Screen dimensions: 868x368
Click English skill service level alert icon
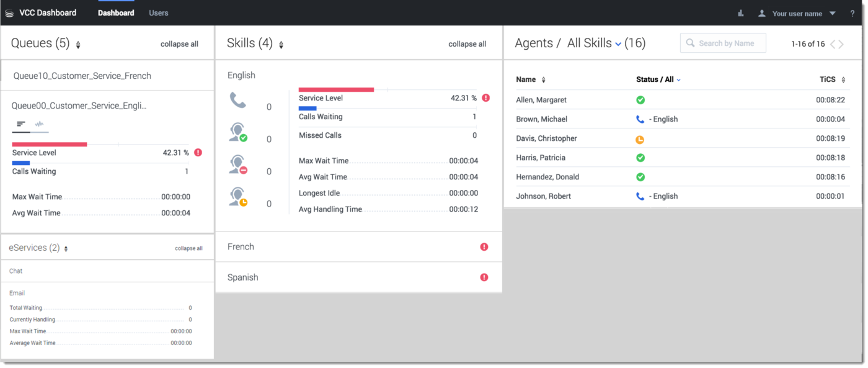point(486,98)
